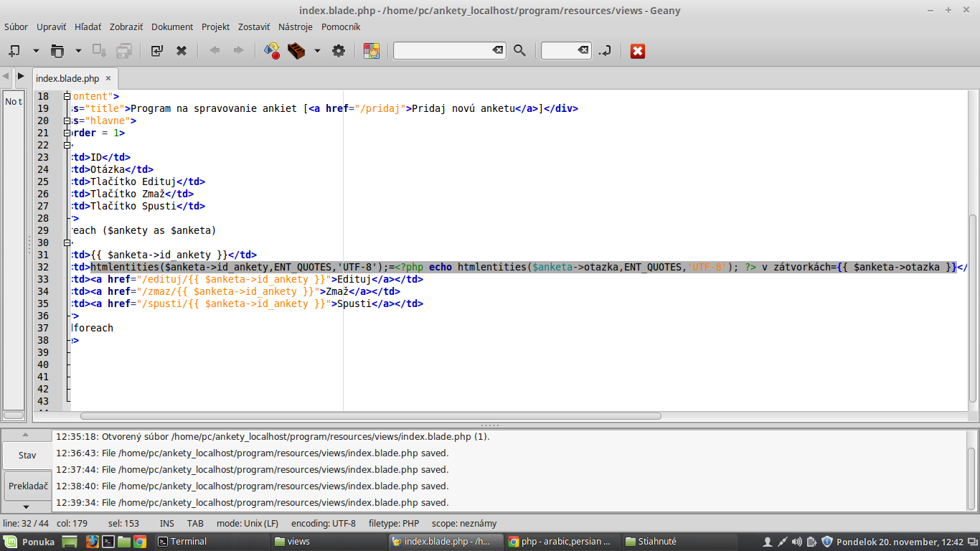Expand the New file dropdown arrow
The height and width of the screenshot is (551, 980).
tap(36, 51)
